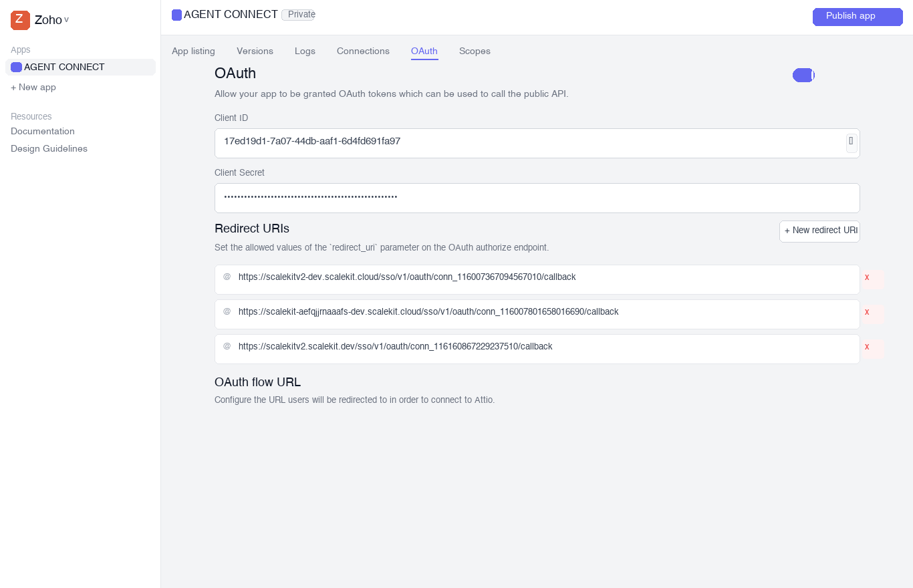
Task: Switch to the Connections tab
Action: click(x=363, y=51)
